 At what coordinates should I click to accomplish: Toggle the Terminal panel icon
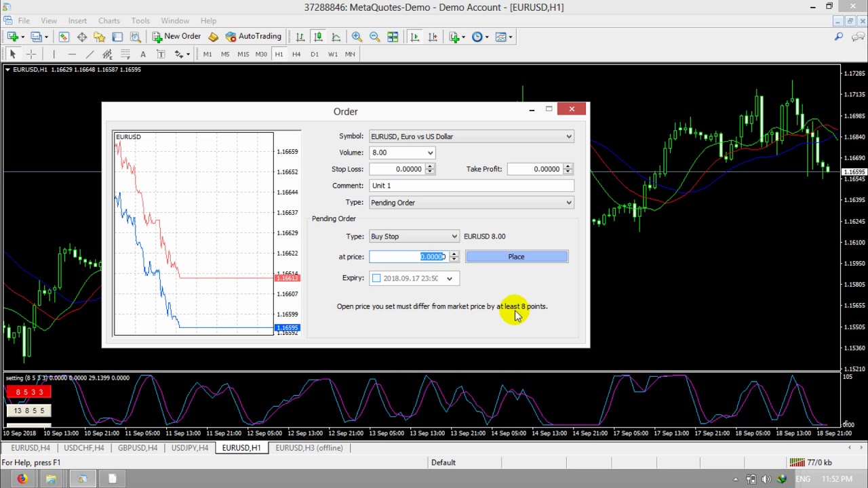[117, 37]
